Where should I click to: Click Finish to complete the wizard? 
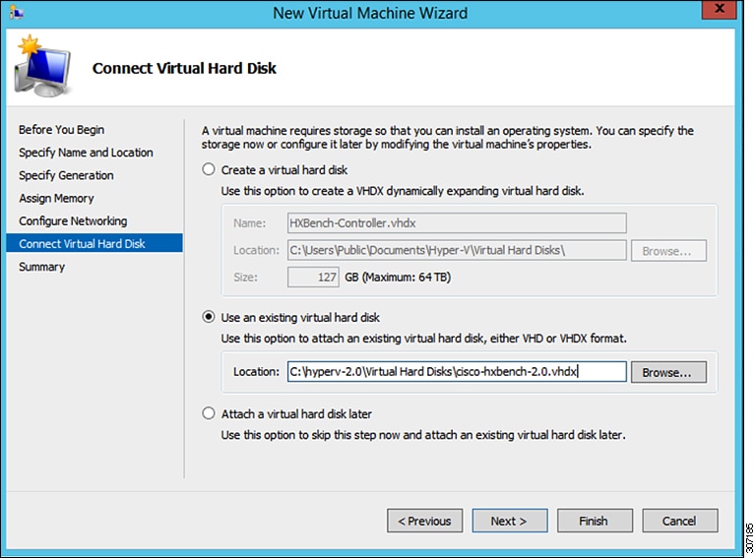(x=595, y=521)
